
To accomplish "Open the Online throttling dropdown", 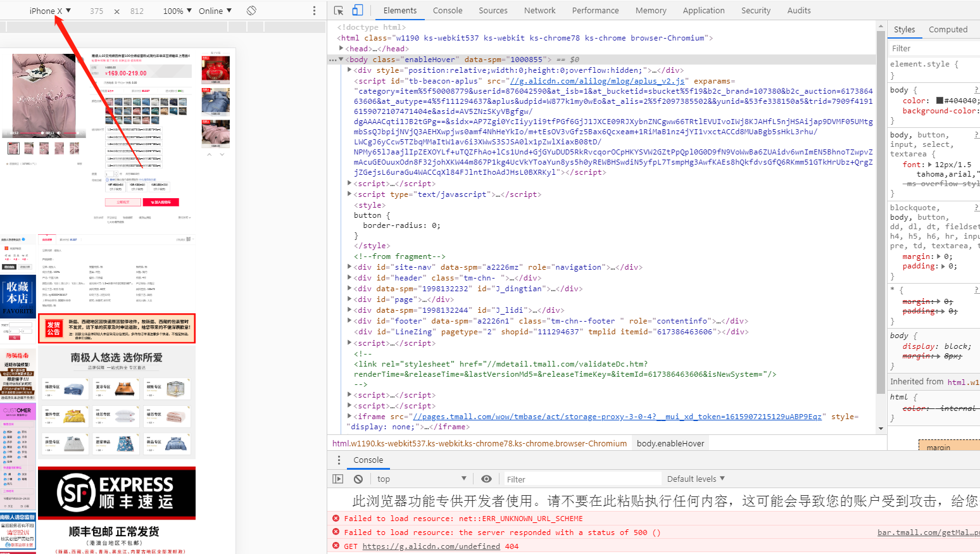I will pyautogui.click(x=215, y=11).
